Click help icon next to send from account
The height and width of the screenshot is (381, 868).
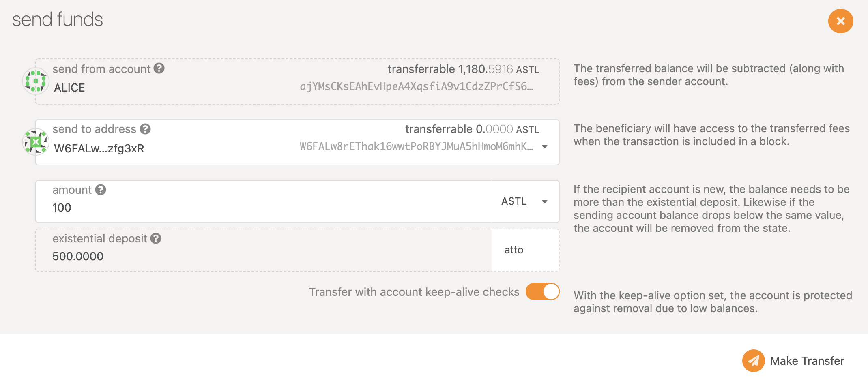click(x=159, y=68)
